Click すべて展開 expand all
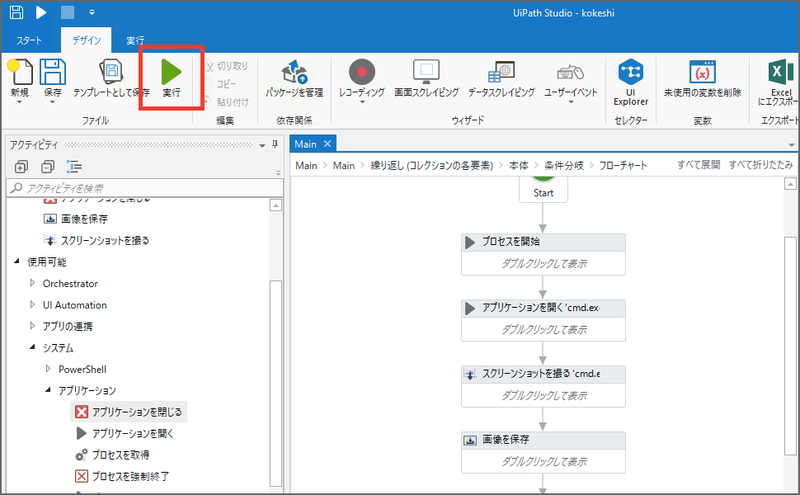800x495 pixels. pyautogui.click(x=698, y=164)
